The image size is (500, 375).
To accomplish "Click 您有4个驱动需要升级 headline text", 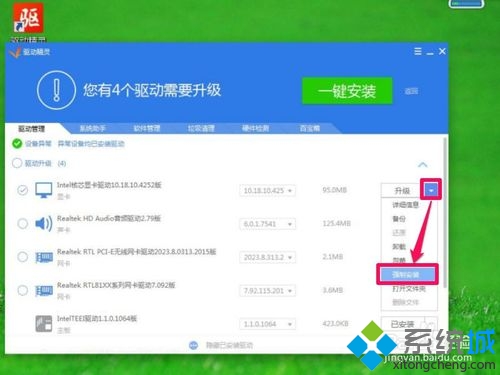I will coord(152,90).
